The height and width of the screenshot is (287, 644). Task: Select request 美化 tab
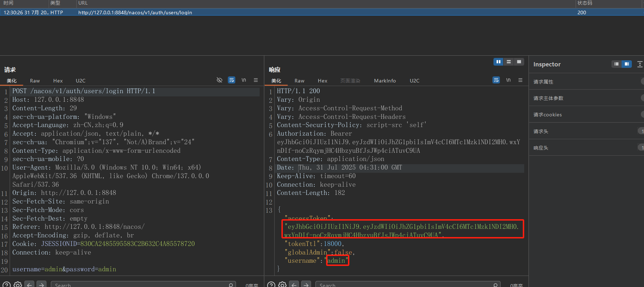coord(12,81)
